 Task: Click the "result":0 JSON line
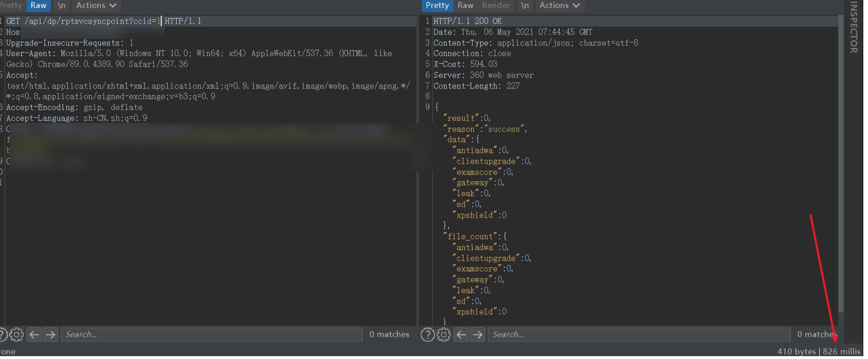[x=467, y=118]
